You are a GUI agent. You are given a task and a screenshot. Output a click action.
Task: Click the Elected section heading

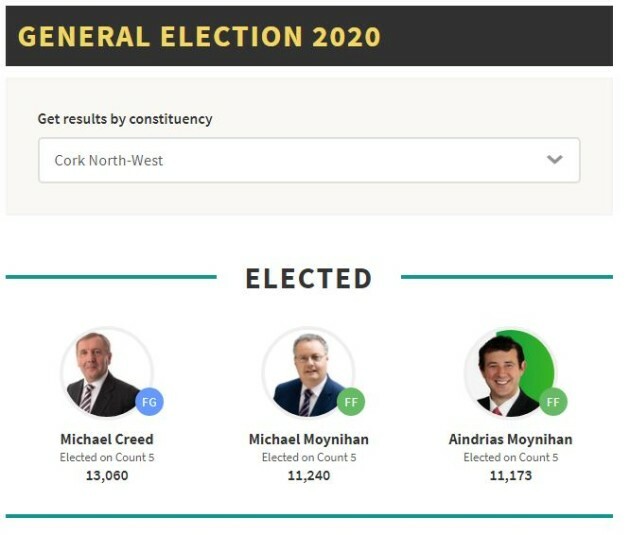(x=308, y=278)
